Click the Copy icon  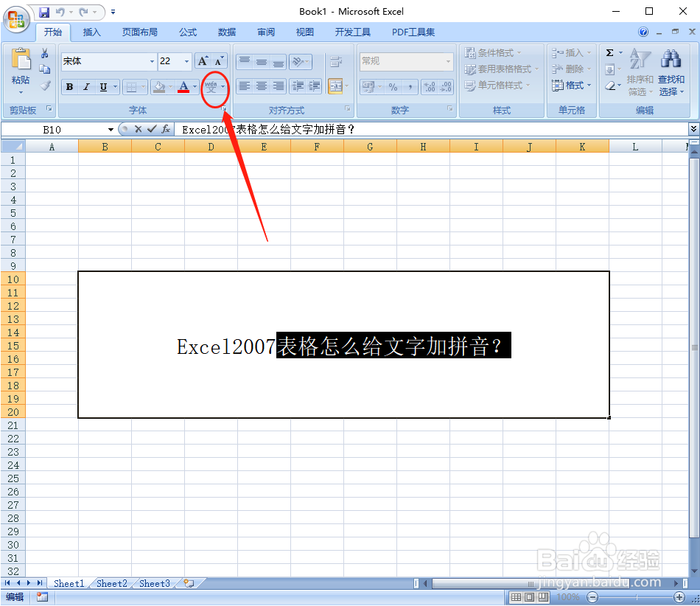[45, 69]
